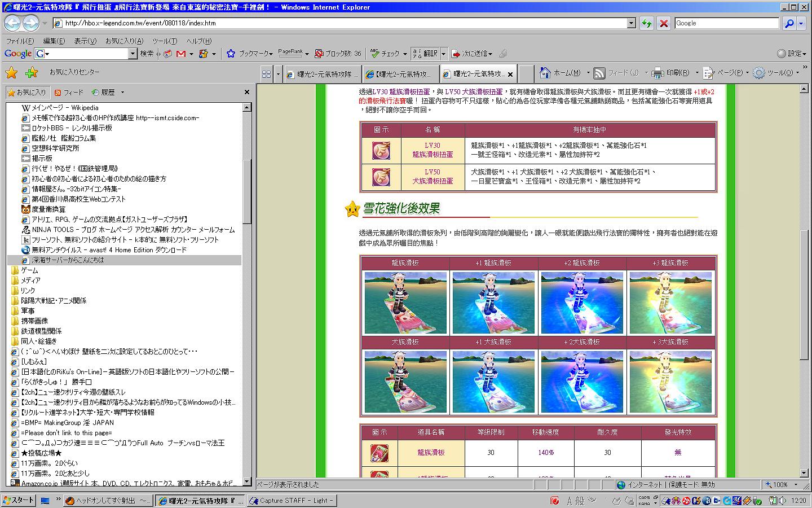The width and height of the screenshot is (812, 508).
Task: Close the active 曙光2 tab
Action: coord(510,75)
